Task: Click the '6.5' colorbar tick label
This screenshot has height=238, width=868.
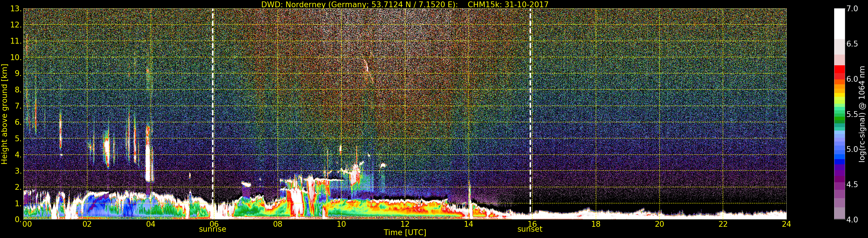Action: coord(852,44)
